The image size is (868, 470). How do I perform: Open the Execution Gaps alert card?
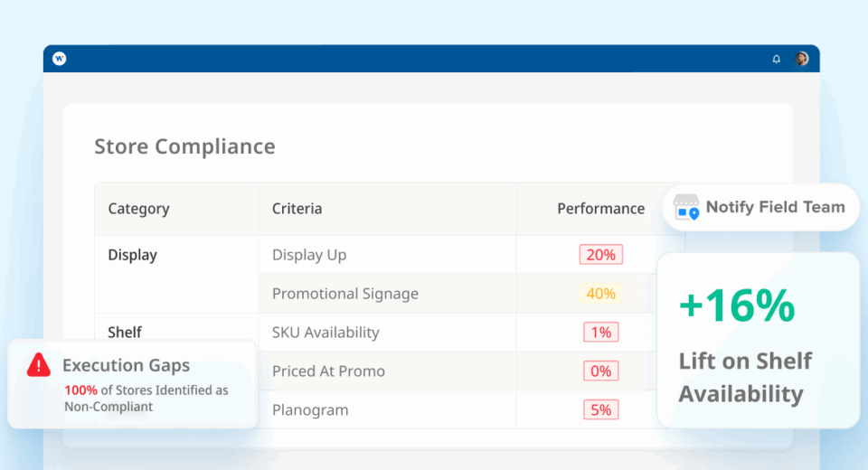point(132,383)
